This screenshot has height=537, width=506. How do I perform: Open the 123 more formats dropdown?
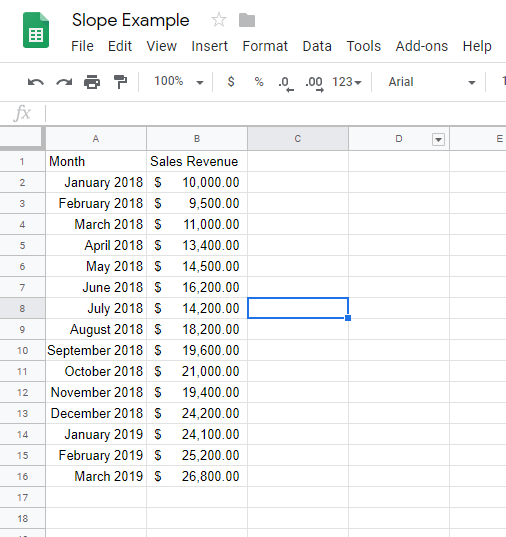347,82
